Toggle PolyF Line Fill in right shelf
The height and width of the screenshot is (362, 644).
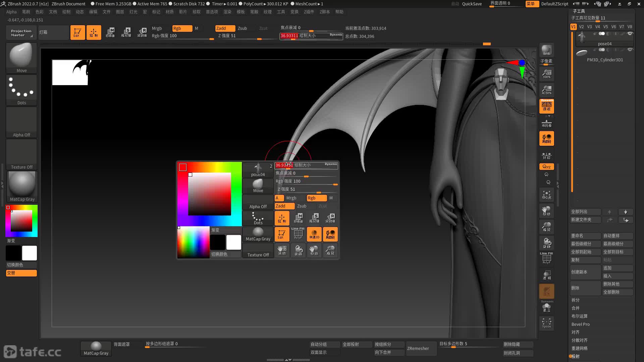coord(546,258)
